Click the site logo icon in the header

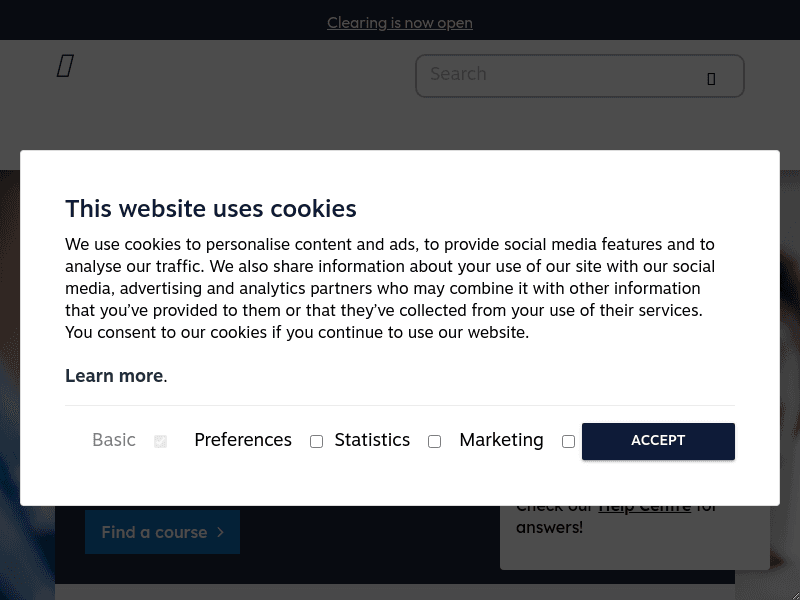click(x=65, y=67)
